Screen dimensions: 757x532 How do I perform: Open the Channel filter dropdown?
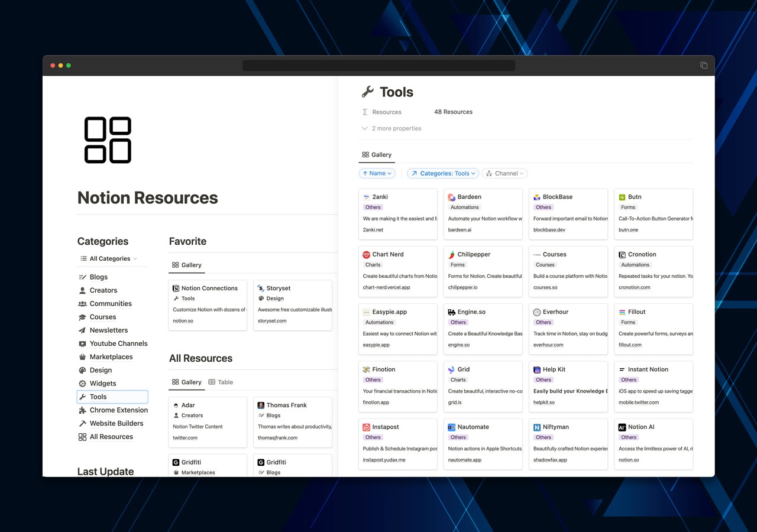[x=504, y=173]
